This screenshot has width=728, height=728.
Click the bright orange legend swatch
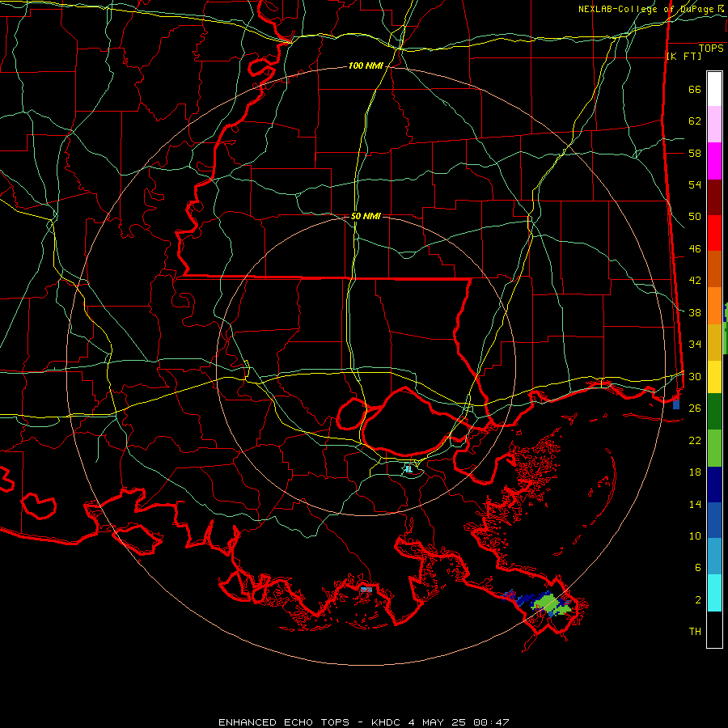pos(714,306)
